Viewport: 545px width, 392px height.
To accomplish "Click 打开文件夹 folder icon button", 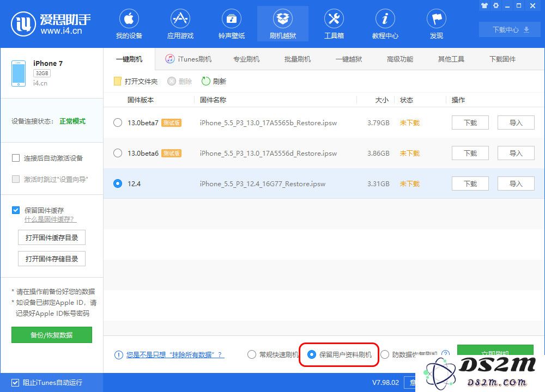I will (136, 81).
